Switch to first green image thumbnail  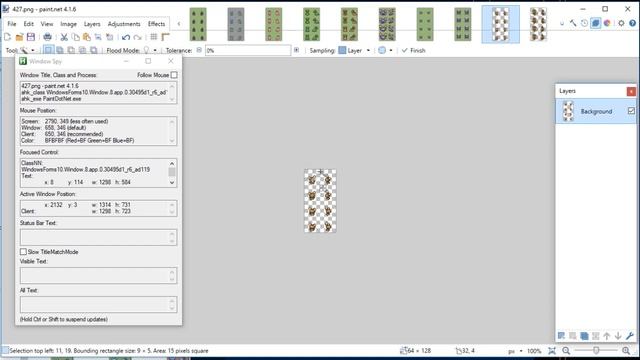pos(198,24)
